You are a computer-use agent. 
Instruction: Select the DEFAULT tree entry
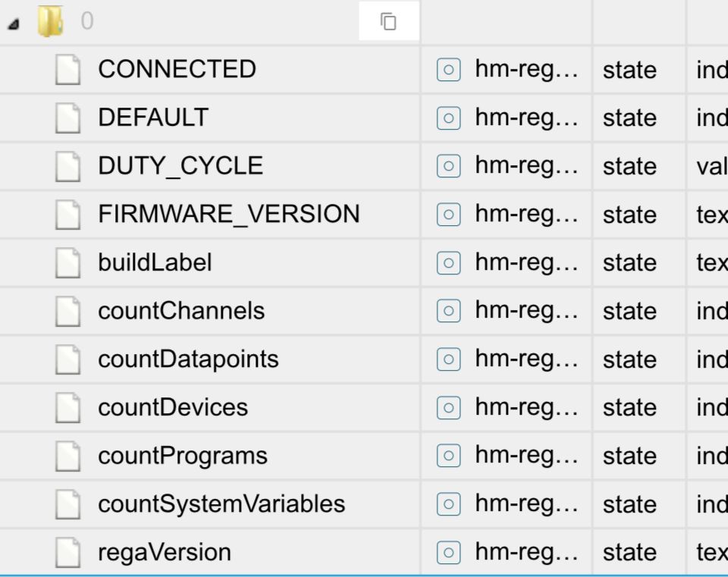coord(152,118)
